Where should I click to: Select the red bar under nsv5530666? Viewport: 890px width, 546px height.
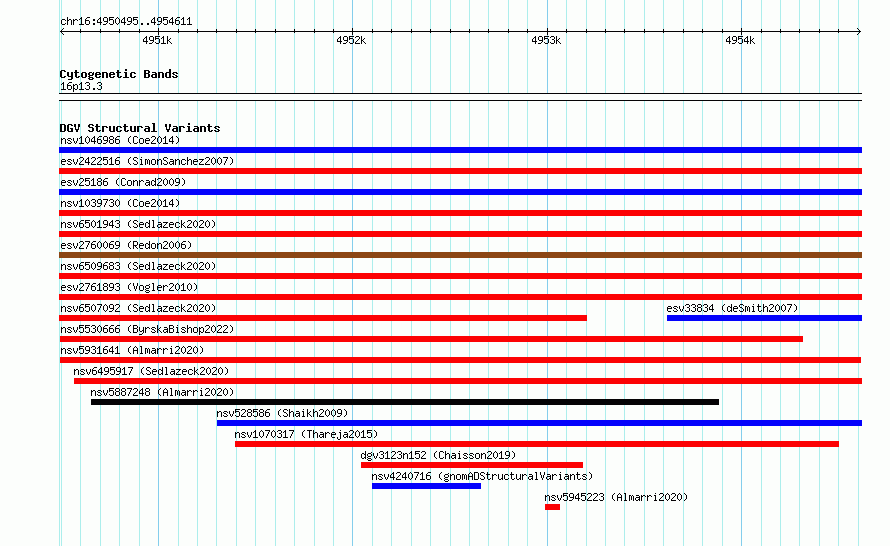(431, 339)
